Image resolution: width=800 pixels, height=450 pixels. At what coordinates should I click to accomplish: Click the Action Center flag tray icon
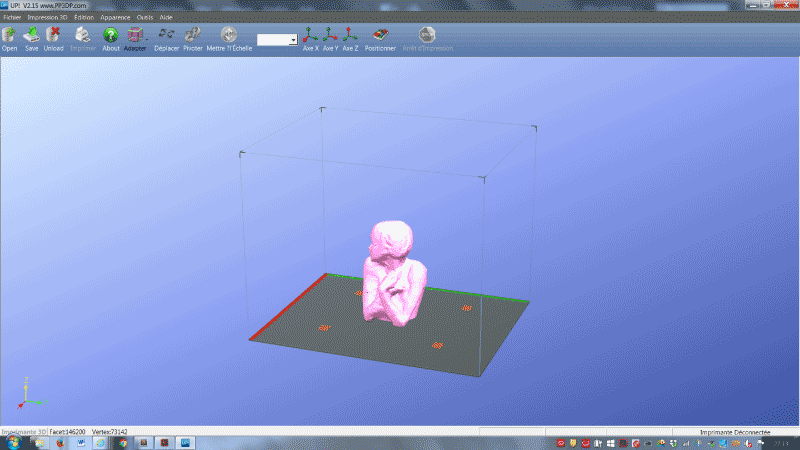761,443
